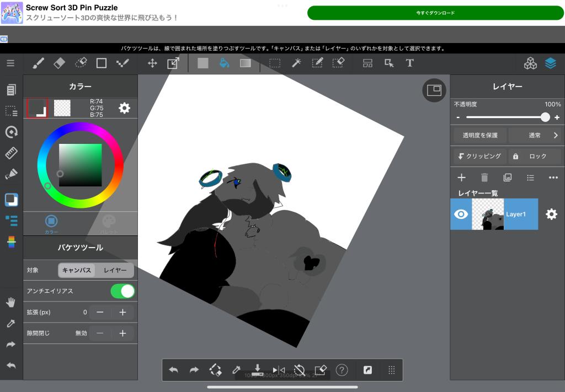Pick the Magic Wand selection tool
The height and width of the screenshot is (392, 565).
(296, 63)
